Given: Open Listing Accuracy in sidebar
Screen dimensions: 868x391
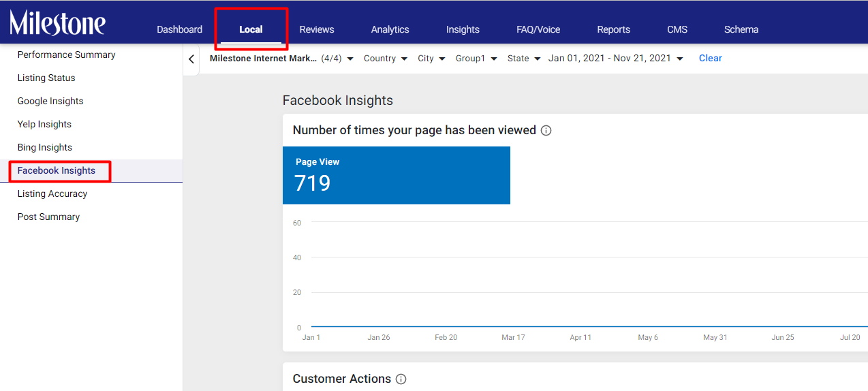Looking at the screenshot, I should pyautogui.click(x=52, y=193).
